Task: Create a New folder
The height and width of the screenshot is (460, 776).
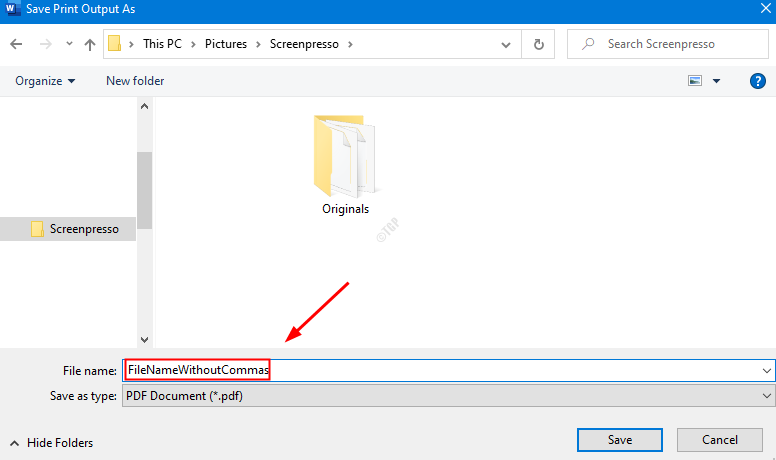Action: pos(135,81)
